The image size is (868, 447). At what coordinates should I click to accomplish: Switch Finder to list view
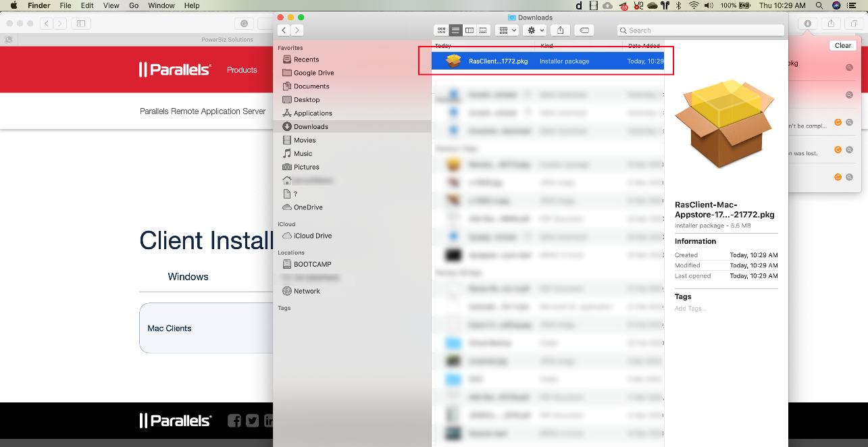(x=456, y=30)
